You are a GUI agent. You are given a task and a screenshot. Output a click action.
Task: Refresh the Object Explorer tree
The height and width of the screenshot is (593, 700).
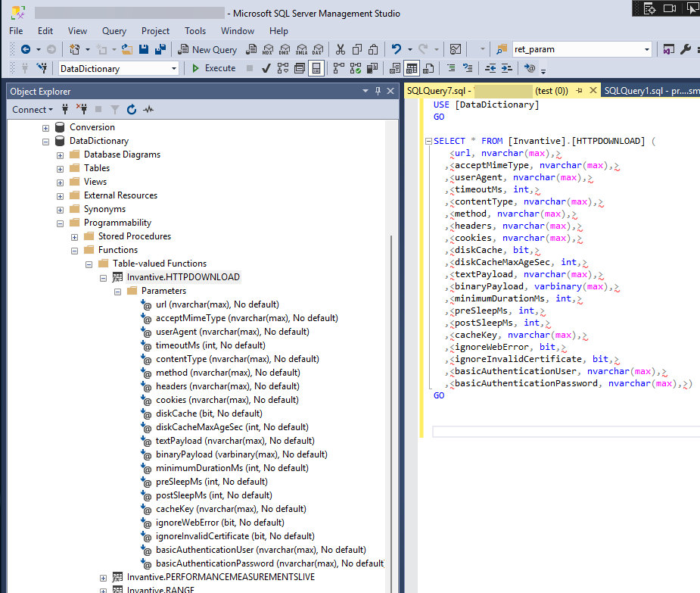pyautogui.click(x=131, y=110)
